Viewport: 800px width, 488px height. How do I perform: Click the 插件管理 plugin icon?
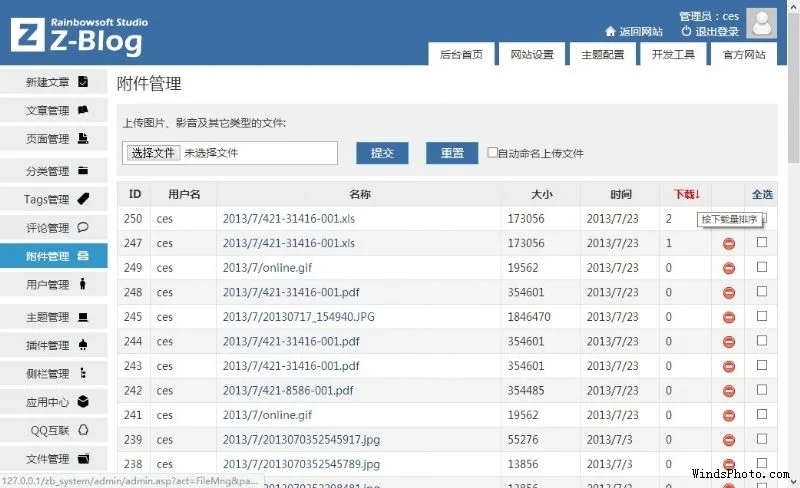pos(83,345)
